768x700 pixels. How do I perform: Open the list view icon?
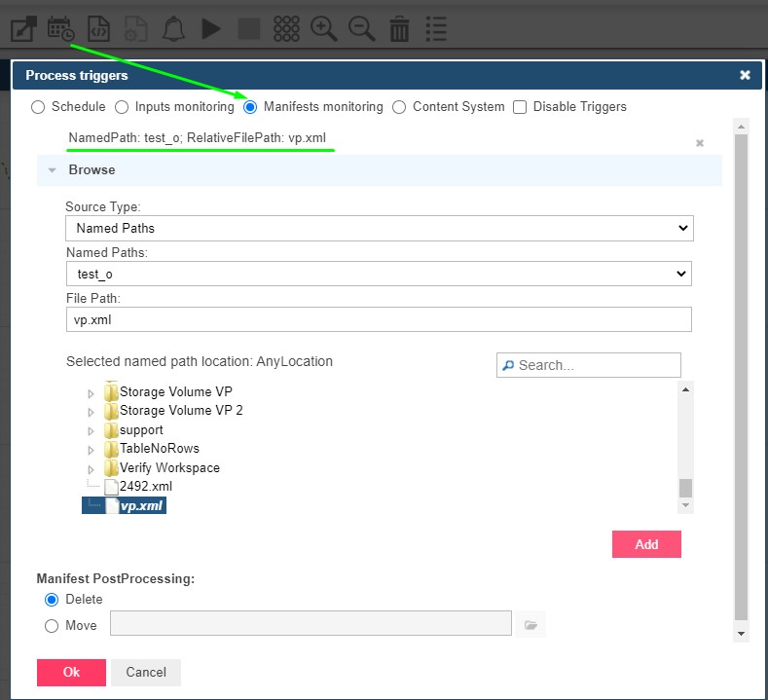pos(436,28)
